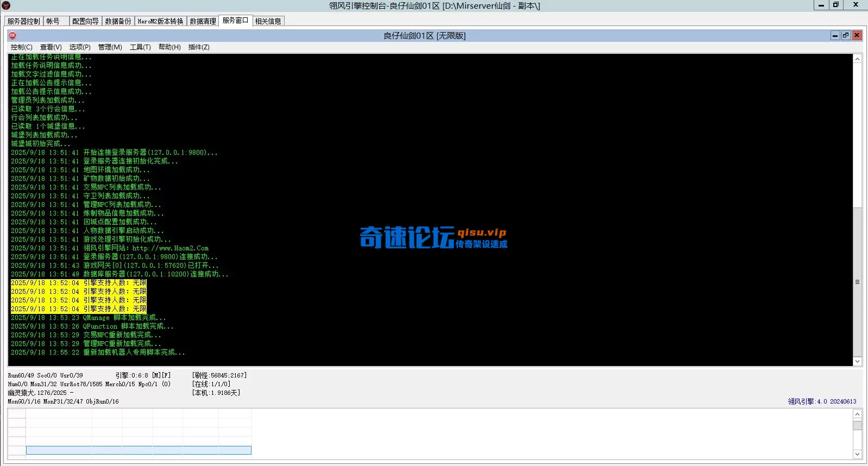Switch to the 服务器控制 tab
Image resolution: width=868 pixels, height=466 pixels.
coord(24,21)
